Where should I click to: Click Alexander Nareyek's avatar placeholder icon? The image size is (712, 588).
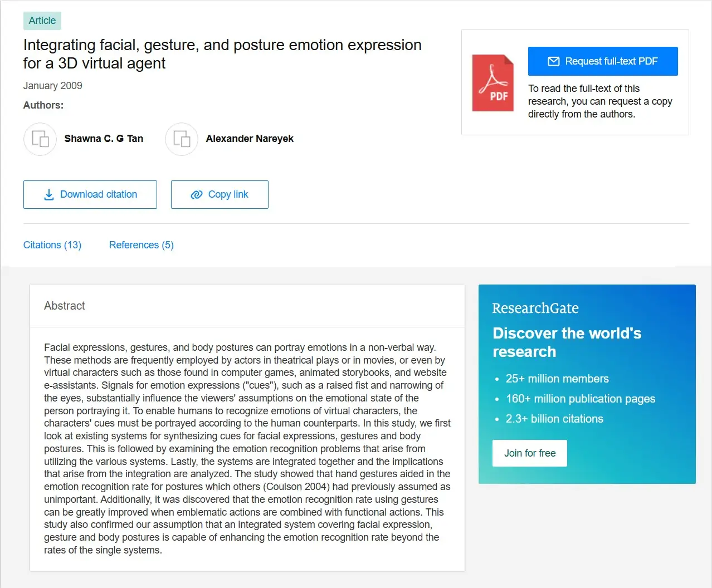tap(182, 139)
